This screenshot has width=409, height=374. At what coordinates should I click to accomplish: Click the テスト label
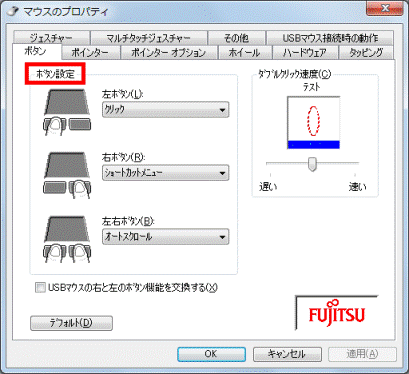(312, 87)
